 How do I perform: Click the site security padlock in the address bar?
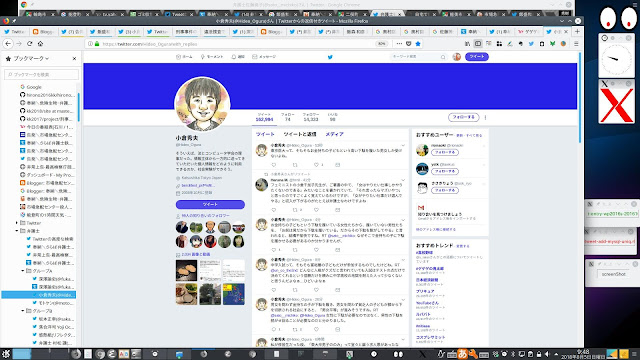(x=97, y=44)
